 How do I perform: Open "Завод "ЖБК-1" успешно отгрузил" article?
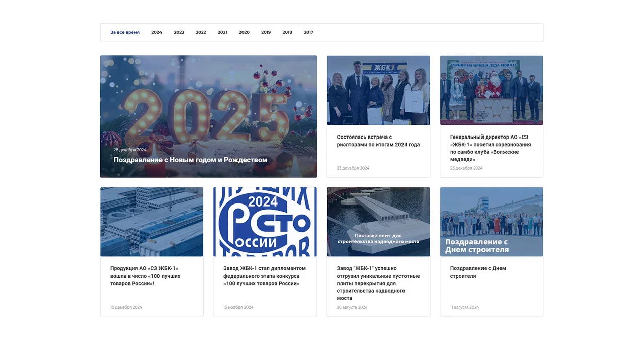378,283
